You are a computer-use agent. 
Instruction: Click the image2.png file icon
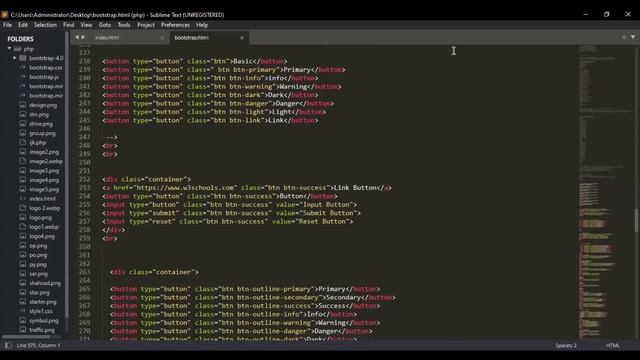click(x=23, y=152)
